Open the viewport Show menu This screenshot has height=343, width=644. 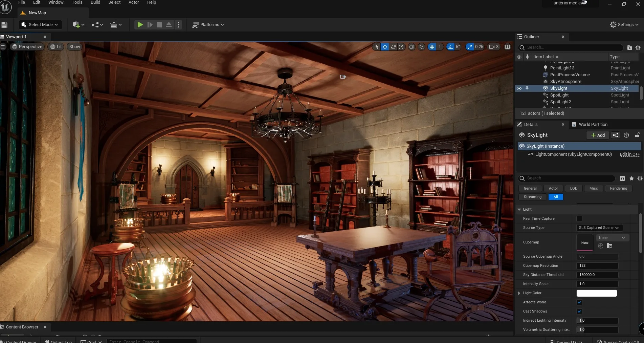pyautogui.click(x=75, y=47)
